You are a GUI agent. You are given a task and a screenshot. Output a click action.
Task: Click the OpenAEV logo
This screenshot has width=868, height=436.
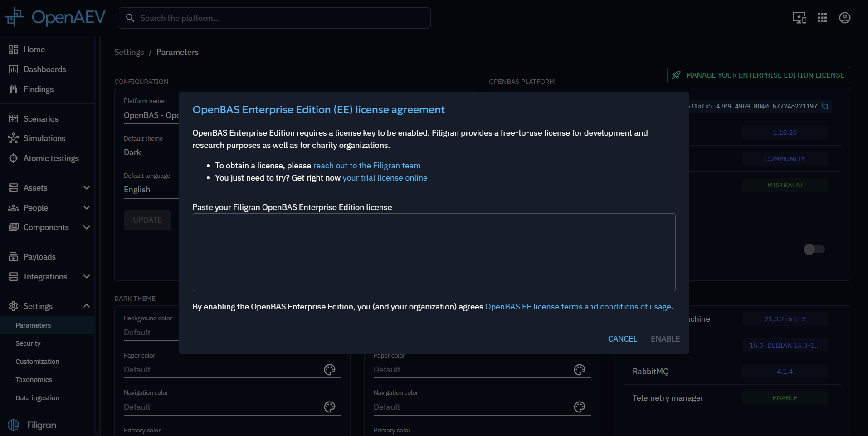55,17
